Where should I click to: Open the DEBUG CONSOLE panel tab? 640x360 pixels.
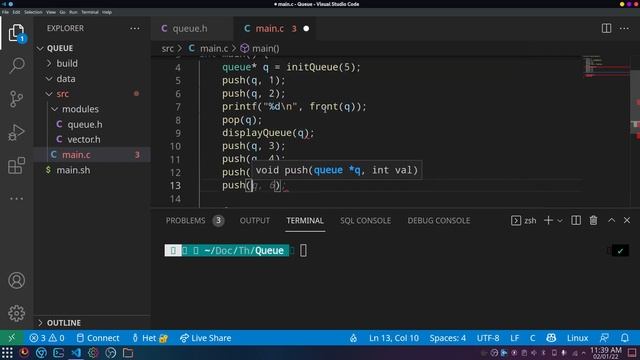tap(439, 220)
